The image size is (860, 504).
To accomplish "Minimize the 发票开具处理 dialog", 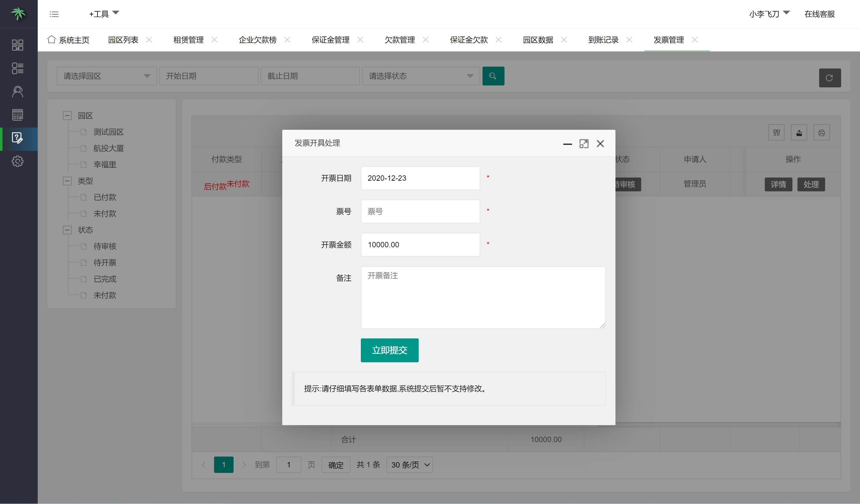I will coord(568,144).
